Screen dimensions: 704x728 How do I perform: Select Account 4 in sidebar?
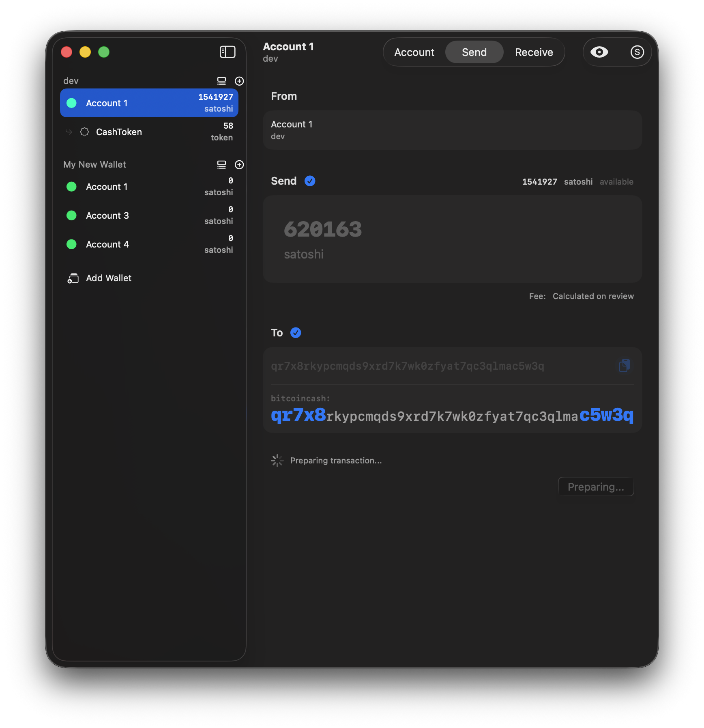[149, 244]
